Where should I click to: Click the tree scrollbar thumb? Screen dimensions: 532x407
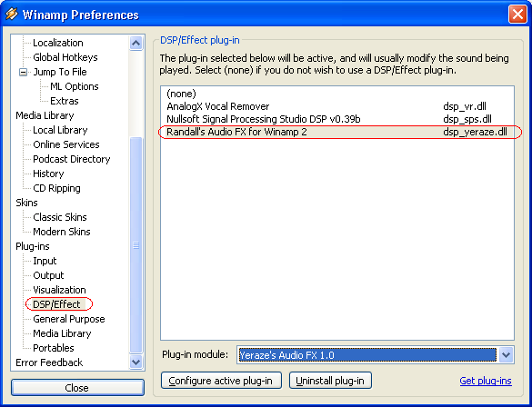click(136, 245)
